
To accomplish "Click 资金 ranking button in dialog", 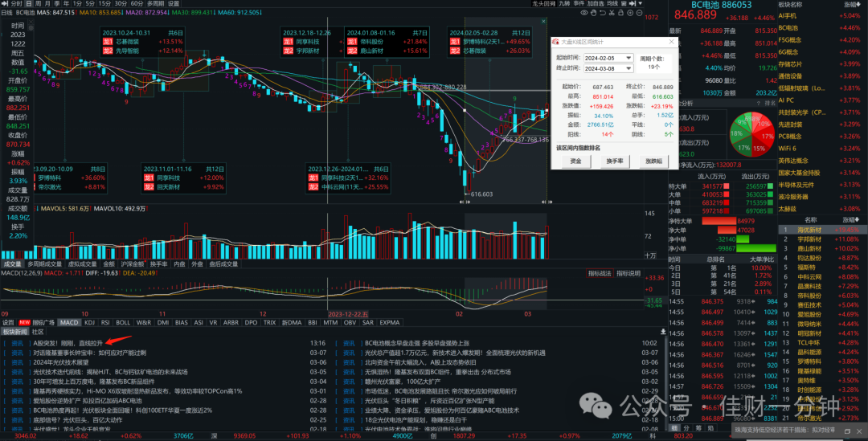I will [x=576, y=161].
